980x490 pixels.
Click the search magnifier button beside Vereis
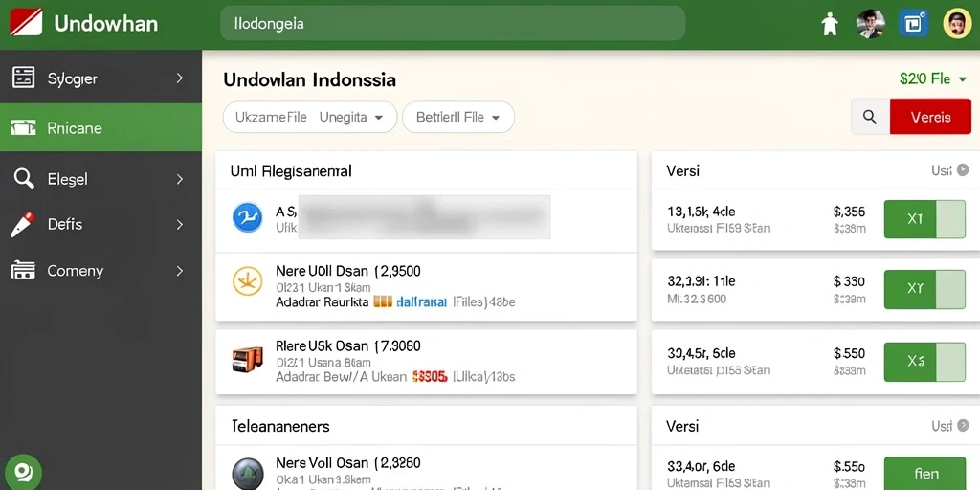[x=870, y=117]
